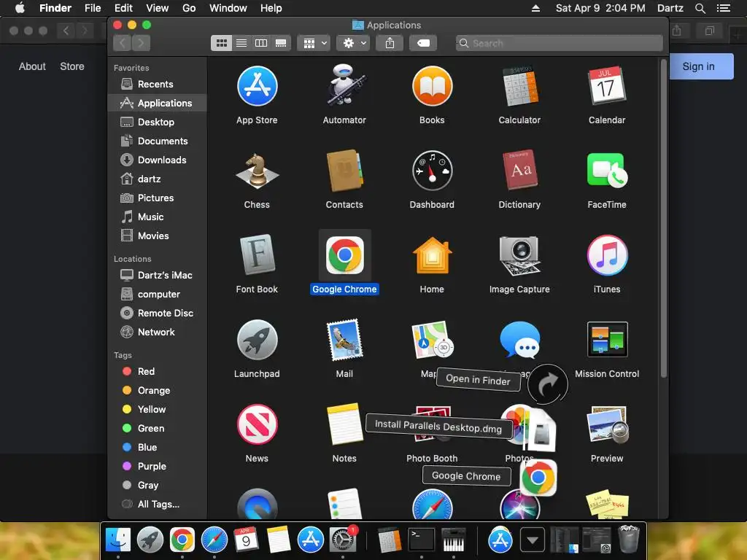Select the iTunes app icon
747x560 pixels.
tap(606, 255)
